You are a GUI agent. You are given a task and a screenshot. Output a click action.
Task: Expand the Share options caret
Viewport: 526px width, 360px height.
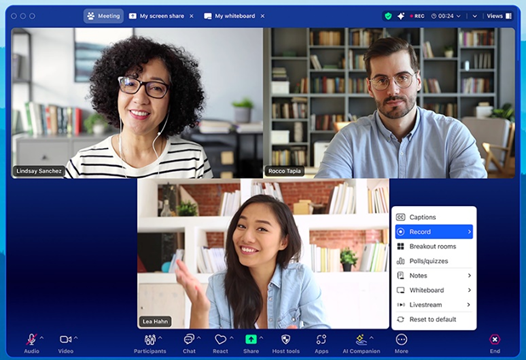[x=261, y=338]
